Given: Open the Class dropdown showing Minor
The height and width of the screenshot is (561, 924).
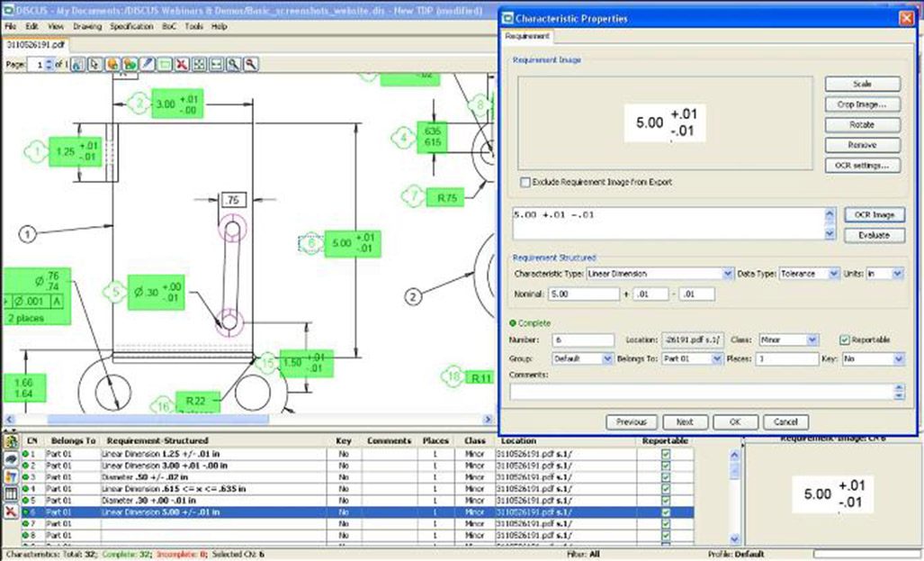Looking at the screenshot, I should coord(812,339).
